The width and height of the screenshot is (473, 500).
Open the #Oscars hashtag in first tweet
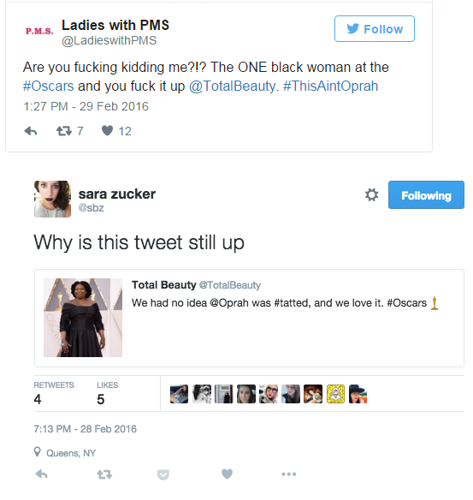(48, 86)
